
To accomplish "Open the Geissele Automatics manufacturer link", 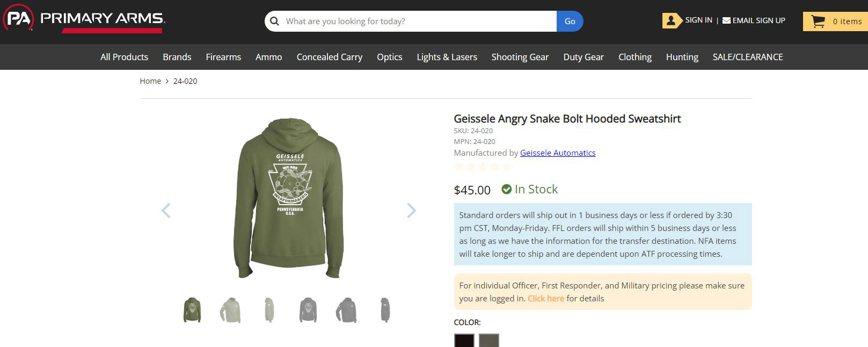I will coord(558,153).
